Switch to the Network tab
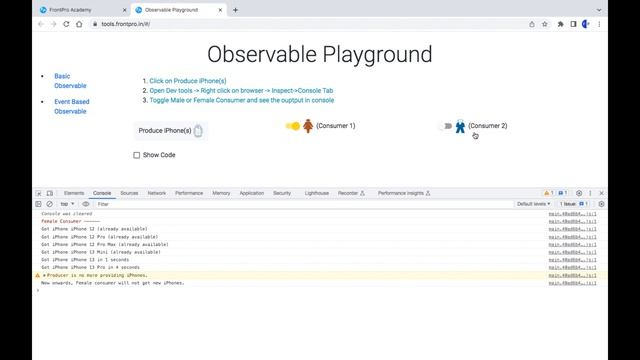The image size is (640, 360). click(x=157, y=193)
